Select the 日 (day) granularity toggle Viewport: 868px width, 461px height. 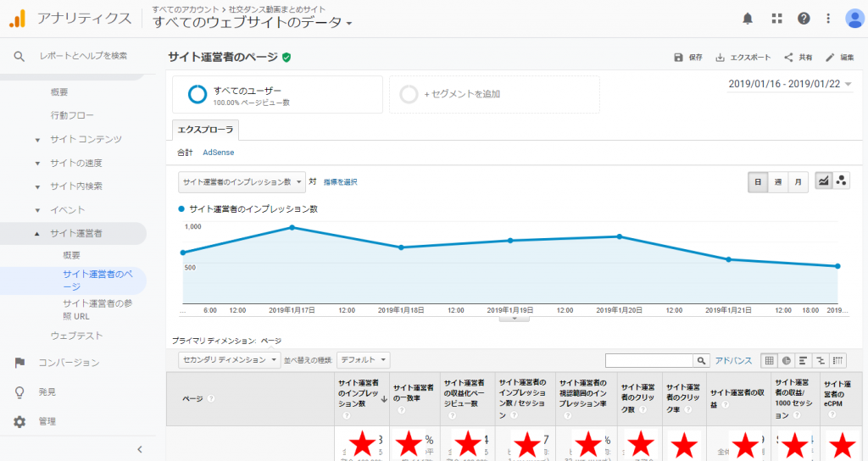(758, 181)
